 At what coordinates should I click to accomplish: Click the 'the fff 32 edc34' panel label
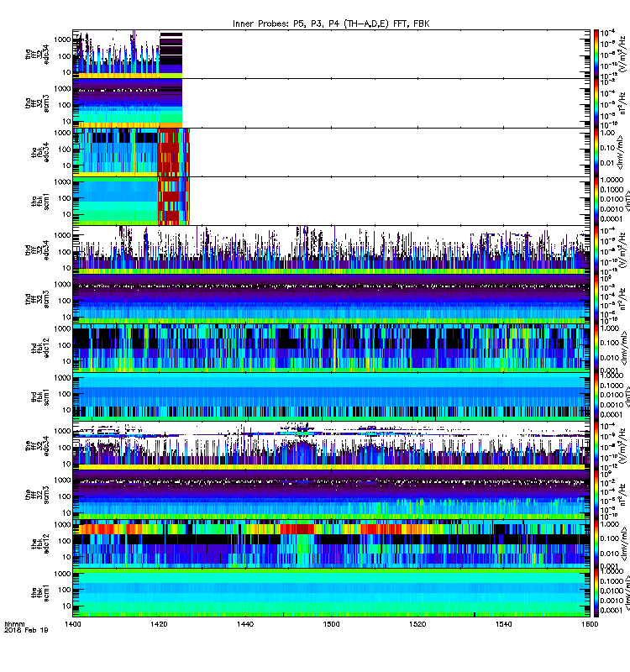coord(37,446)
